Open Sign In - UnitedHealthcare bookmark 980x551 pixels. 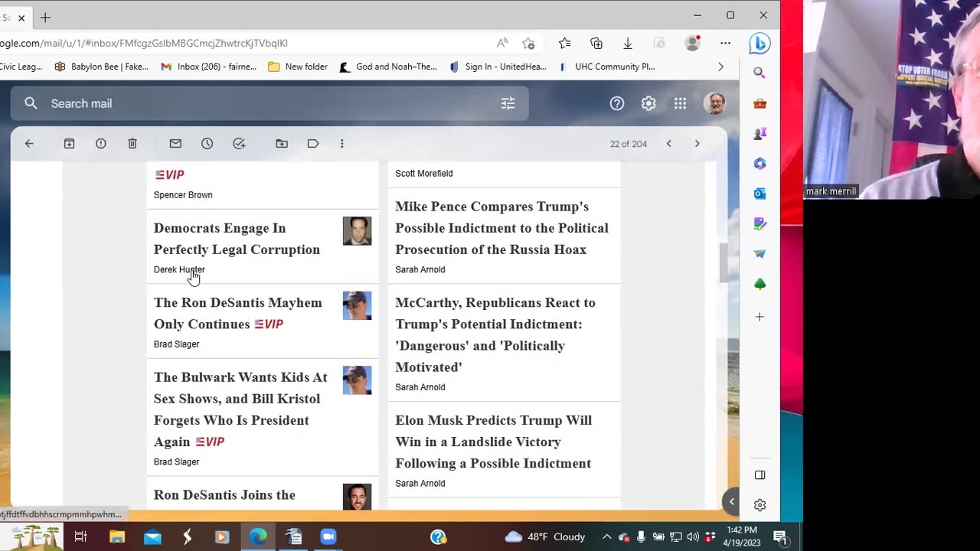(x=498, y=67)
